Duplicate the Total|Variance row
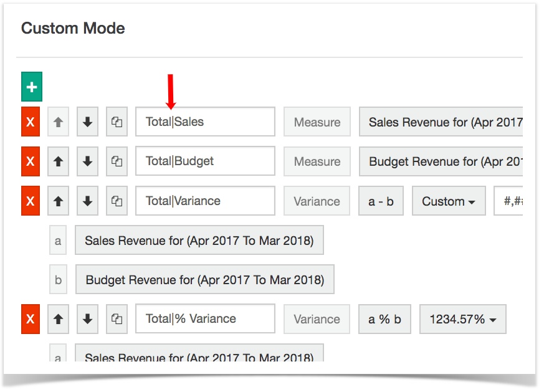The height and width of the screenshot is (392, 544). tap(117, 201)
